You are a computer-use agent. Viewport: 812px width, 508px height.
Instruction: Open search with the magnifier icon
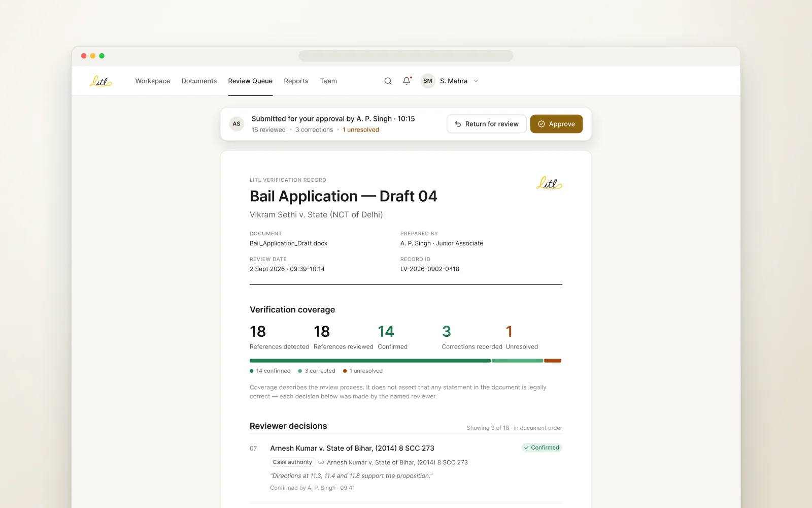point(388,81)
